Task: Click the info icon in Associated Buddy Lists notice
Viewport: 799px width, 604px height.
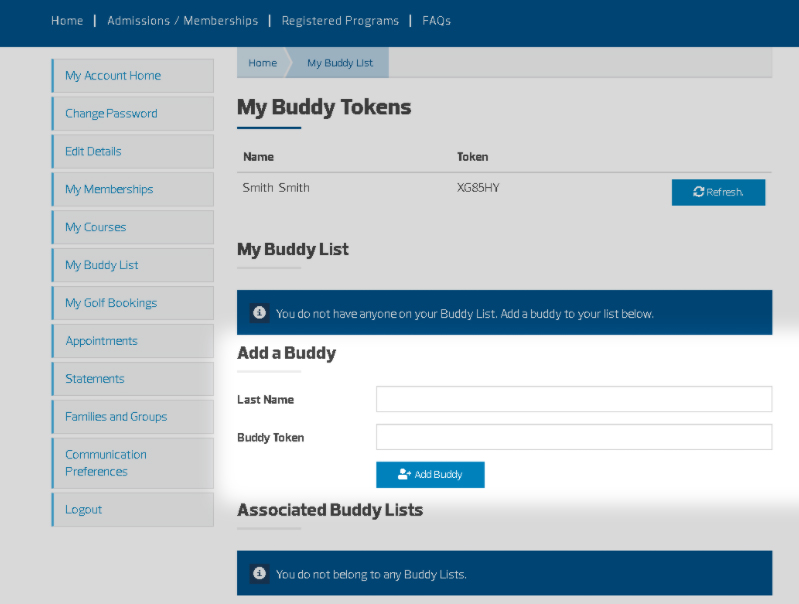Action: pos(259,574)
